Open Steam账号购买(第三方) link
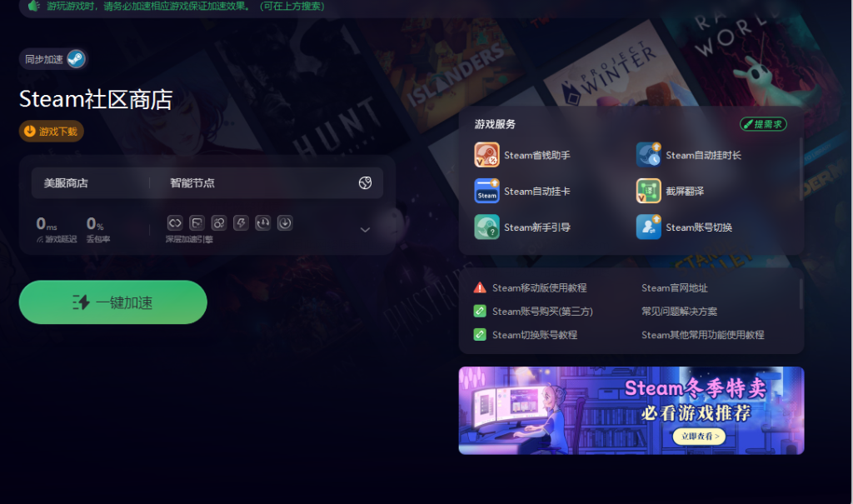Viewport: 853px width, 504px height. 542,312
